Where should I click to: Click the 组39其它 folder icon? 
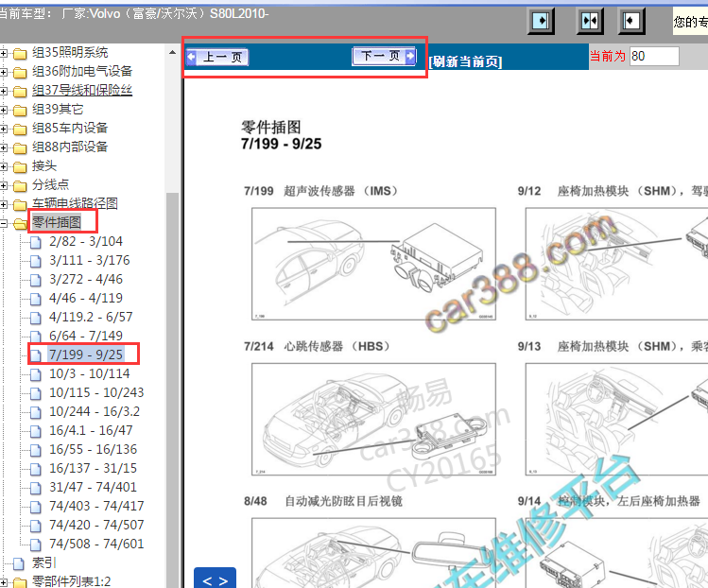[20, 111]
